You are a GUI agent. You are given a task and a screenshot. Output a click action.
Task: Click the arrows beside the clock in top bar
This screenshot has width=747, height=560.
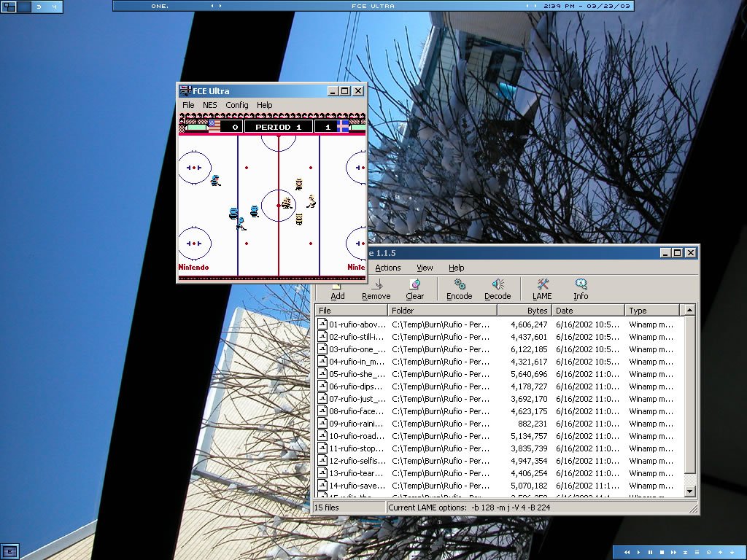pyautogui.click(x=531, y=6)
